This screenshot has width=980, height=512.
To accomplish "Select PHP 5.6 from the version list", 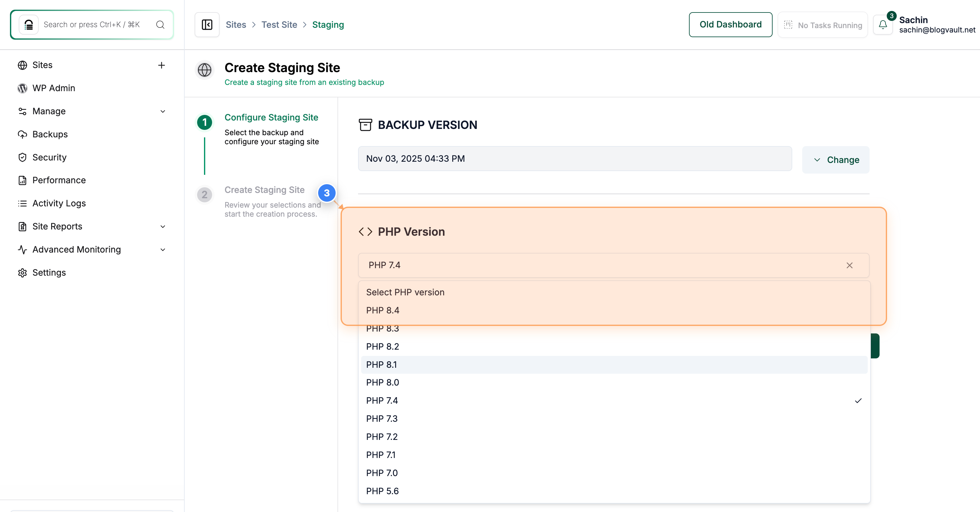I will 382,491.
